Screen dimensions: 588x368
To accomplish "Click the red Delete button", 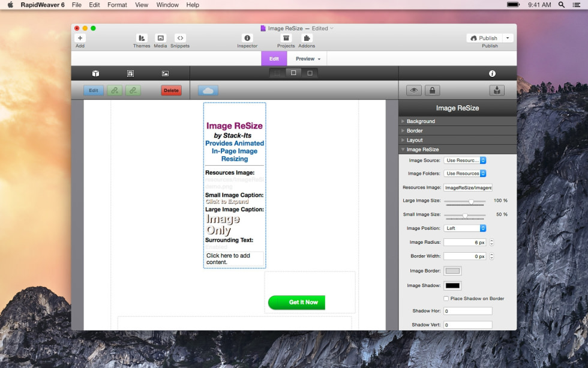I will pyautogui.click(x=171, y=91).
